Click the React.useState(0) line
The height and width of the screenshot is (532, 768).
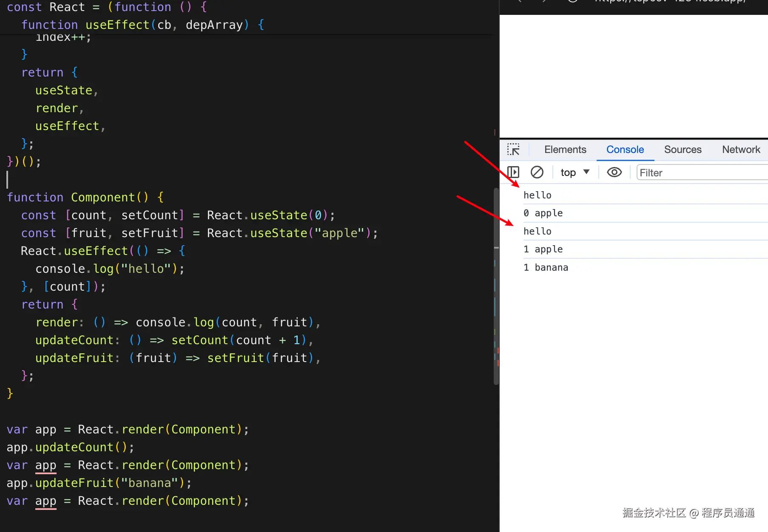178,215
